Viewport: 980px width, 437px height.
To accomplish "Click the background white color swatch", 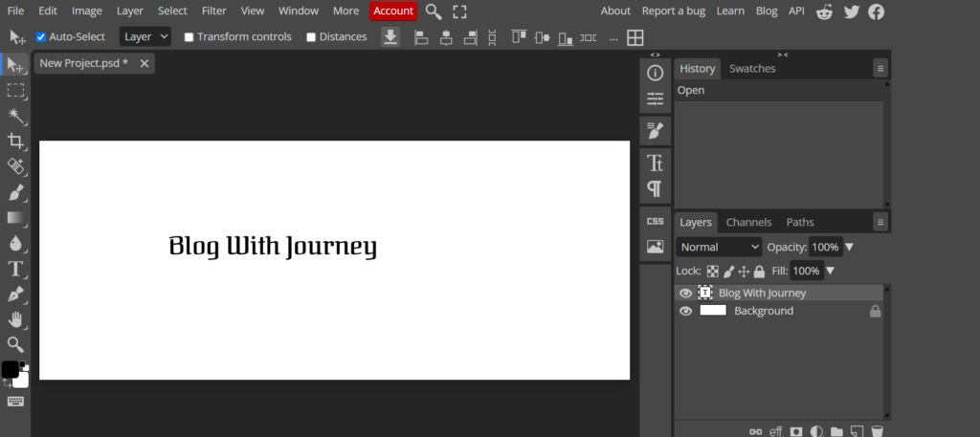I will pyautogui.click(x=21, y=380).
